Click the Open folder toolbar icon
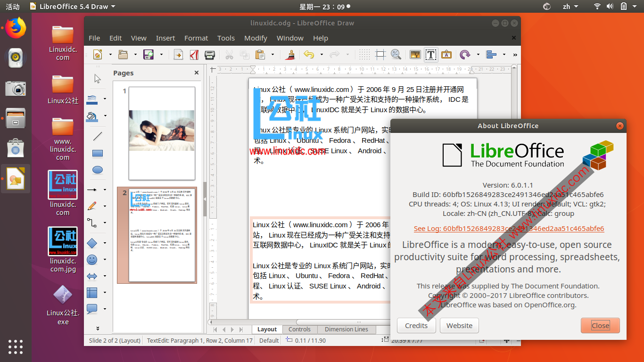Screen dimensions: 644x362 coord(123,55)
